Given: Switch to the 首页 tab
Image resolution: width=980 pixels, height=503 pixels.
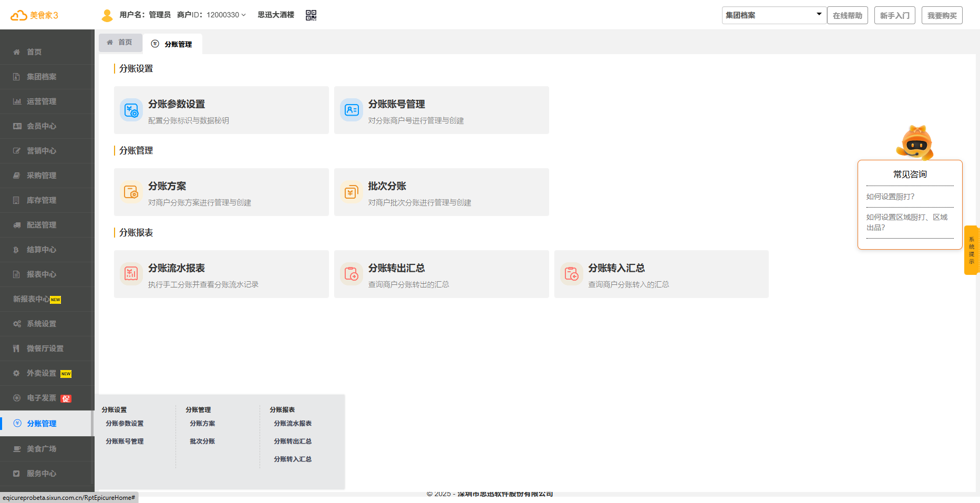Looking at the screenshot, I should click(x=120, y=43).
